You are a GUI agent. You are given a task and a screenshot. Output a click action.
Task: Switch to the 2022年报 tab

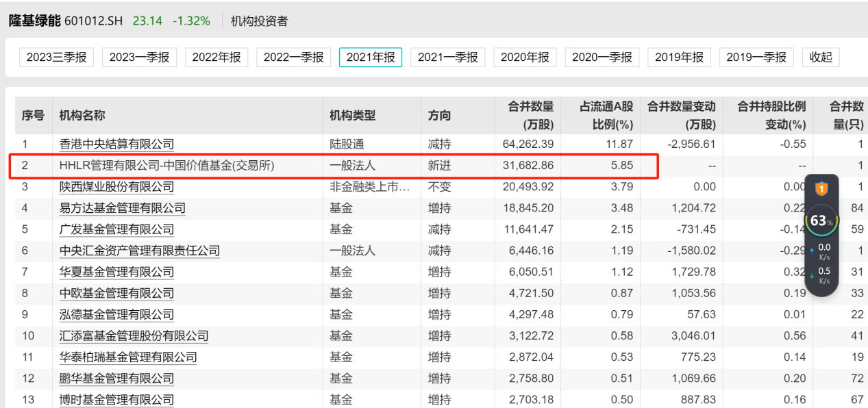(216, 58)
